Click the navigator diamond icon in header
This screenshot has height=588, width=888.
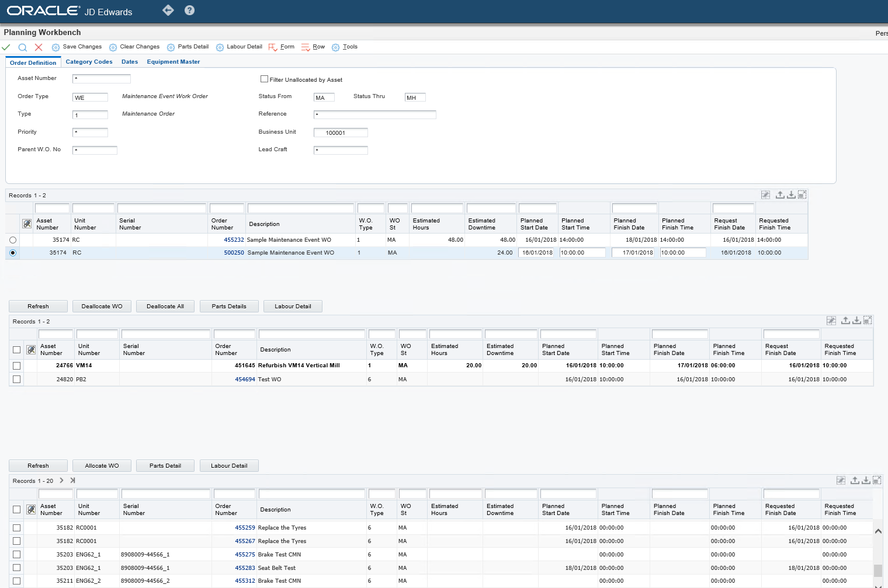coord(168,11)
